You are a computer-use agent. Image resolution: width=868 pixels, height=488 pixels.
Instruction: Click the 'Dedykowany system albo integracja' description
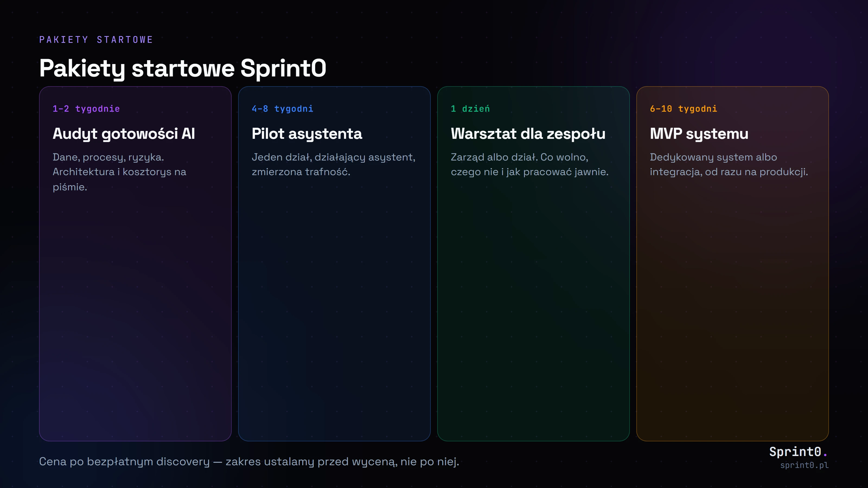[x=729, y=165]
